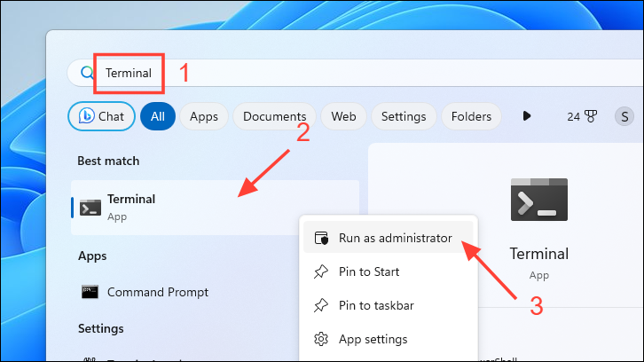The width and height of the screenshot is (644, 362).
Task: Click the Settings section heading
Action: 101,328
